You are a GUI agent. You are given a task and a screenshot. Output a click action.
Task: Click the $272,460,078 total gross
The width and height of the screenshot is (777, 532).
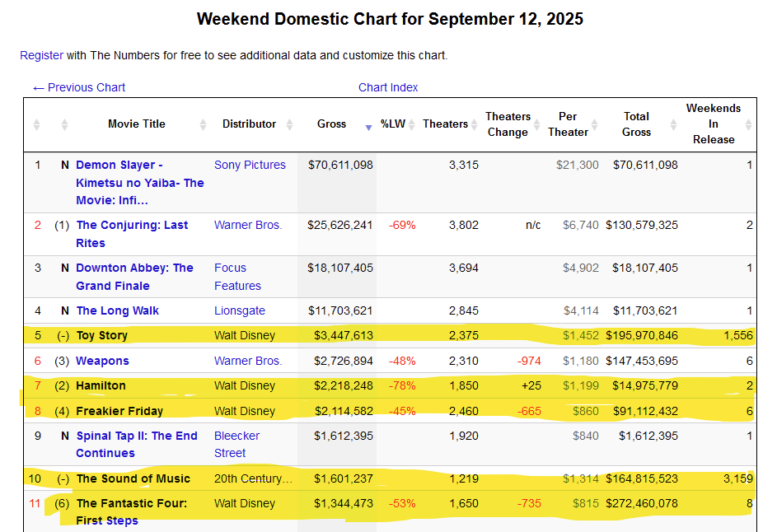[x=642, y=504]
